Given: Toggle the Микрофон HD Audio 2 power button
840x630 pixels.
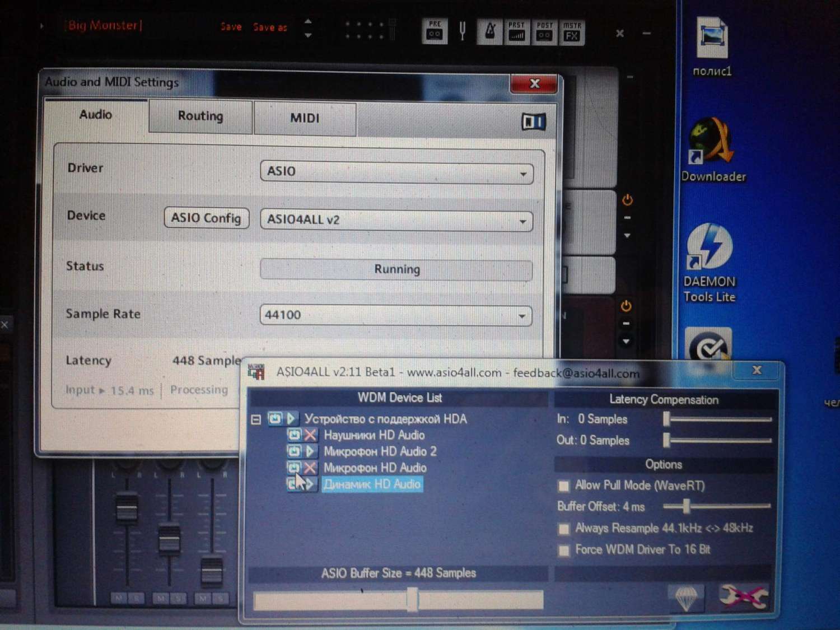Looking at the screenshot, I should click(x=294, y=451).
